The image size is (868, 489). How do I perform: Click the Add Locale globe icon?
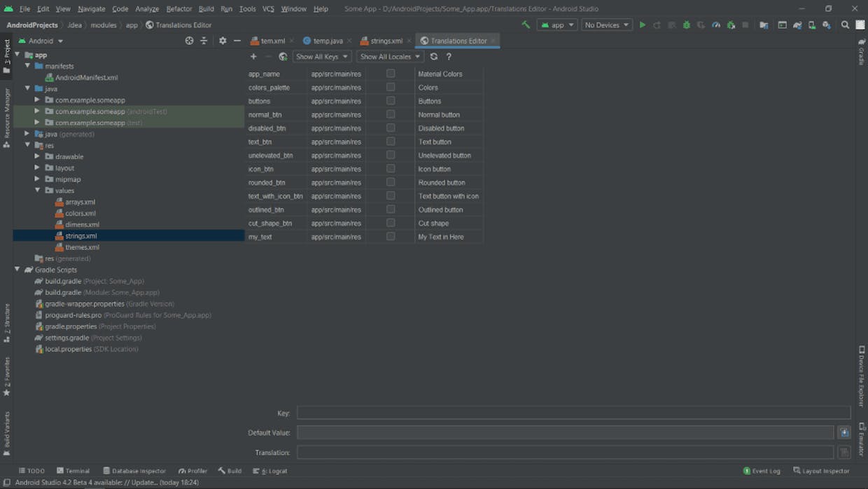283,57
